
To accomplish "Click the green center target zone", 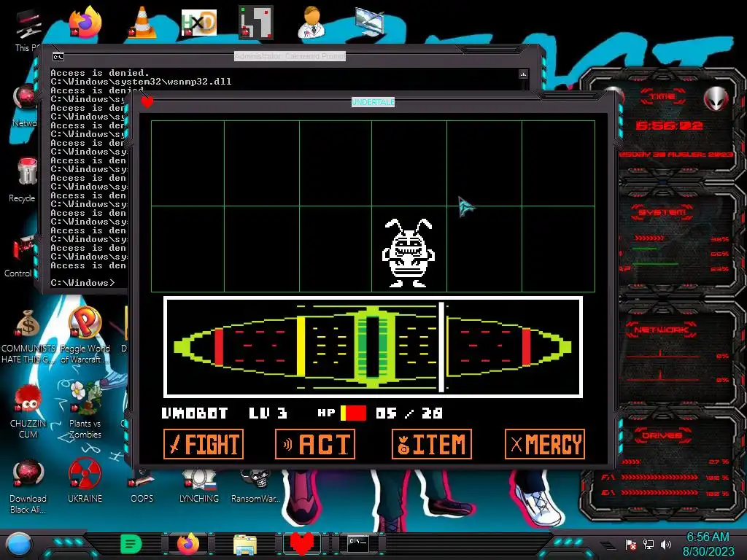I will (373, 346).
